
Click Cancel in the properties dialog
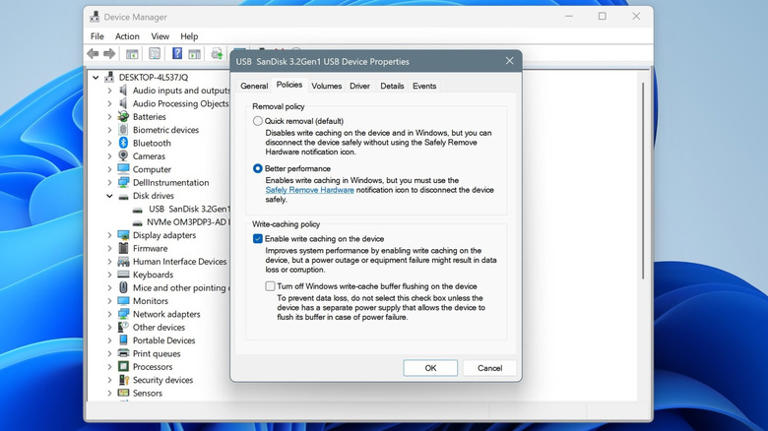tap(489, 368)
